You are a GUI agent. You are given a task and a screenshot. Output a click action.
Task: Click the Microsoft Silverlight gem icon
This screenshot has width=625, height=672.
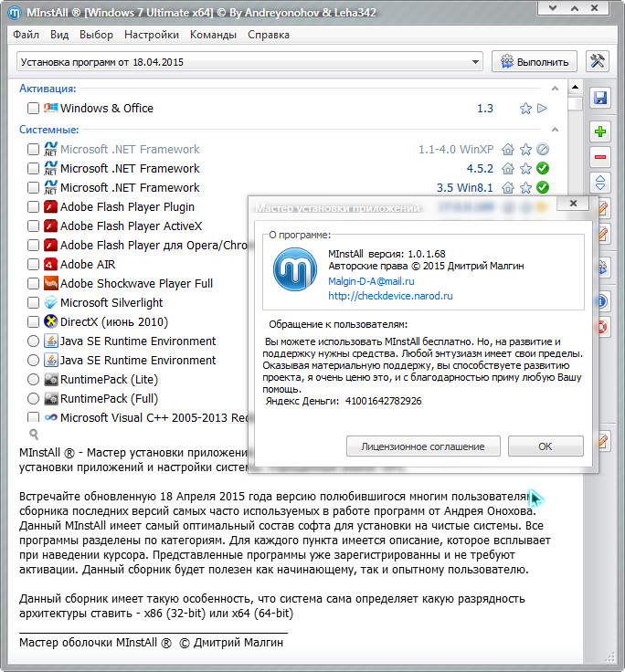(50, 302)
